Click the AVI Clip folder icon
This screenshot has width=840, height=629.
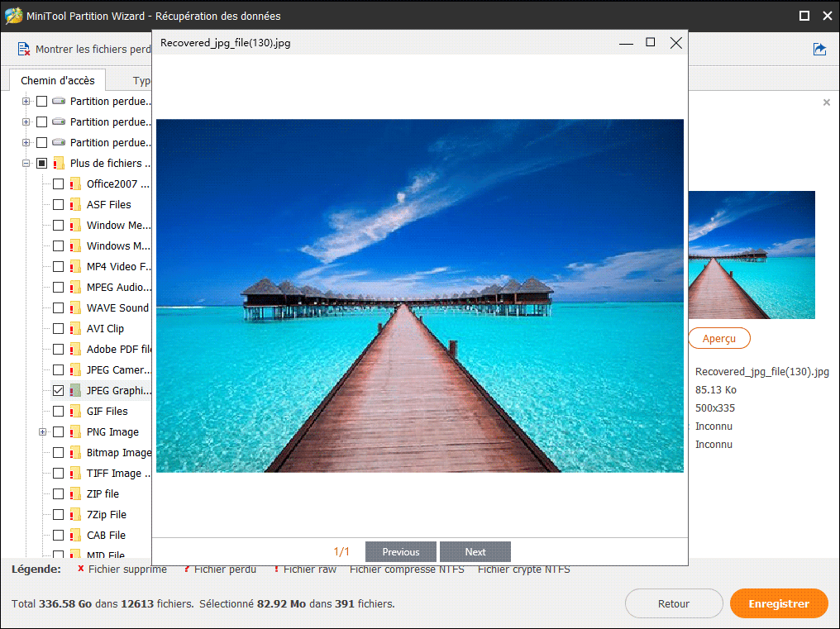point(75,328)
